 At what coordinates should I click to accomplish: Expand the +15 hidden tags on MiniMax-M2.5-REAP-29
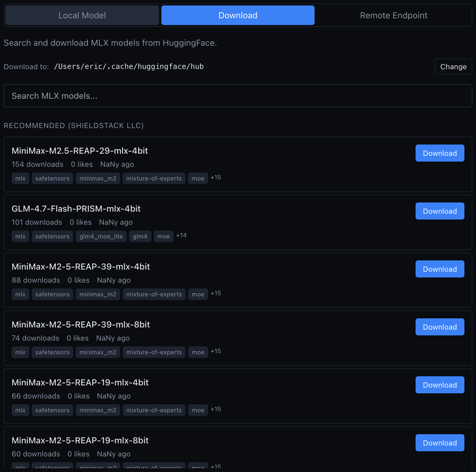[x=216, y=177]
